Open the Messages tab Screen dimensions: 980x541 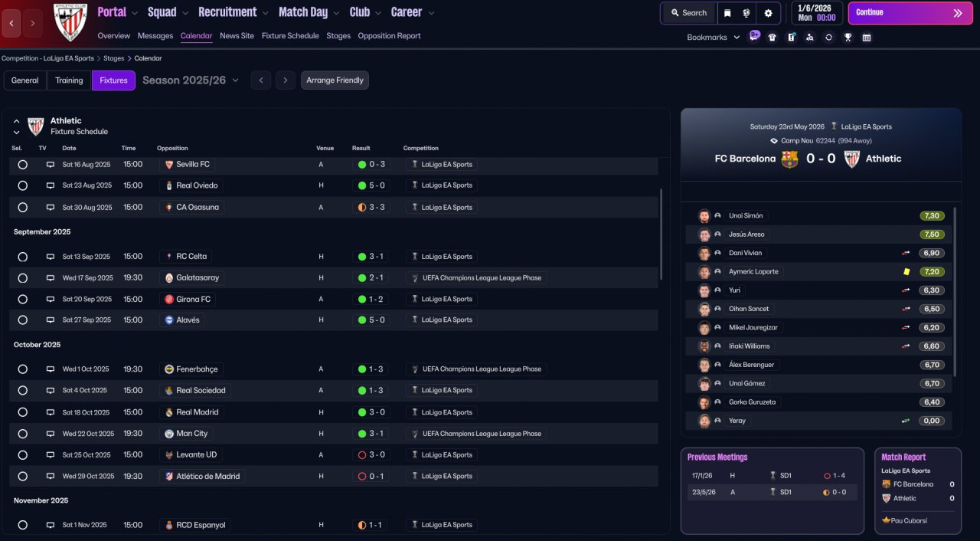(155, 36)
